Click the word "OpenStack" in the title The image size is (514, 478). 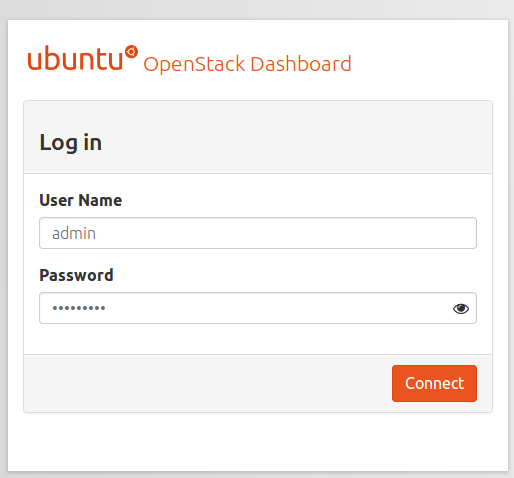coord(194,64)
